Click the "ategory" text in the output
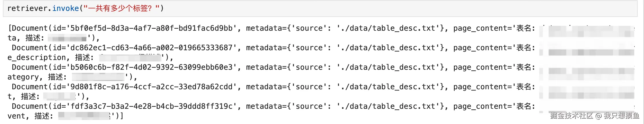 point(23,77)
